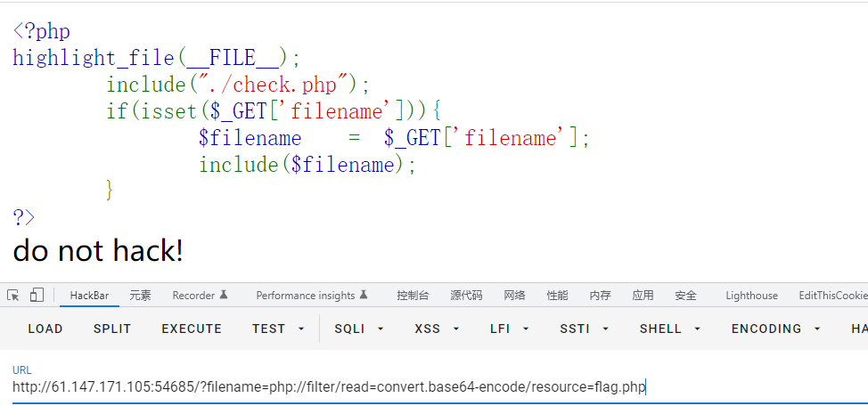Toggle the device toolbar icon
The image size is (868, 406).
(37, 296)
